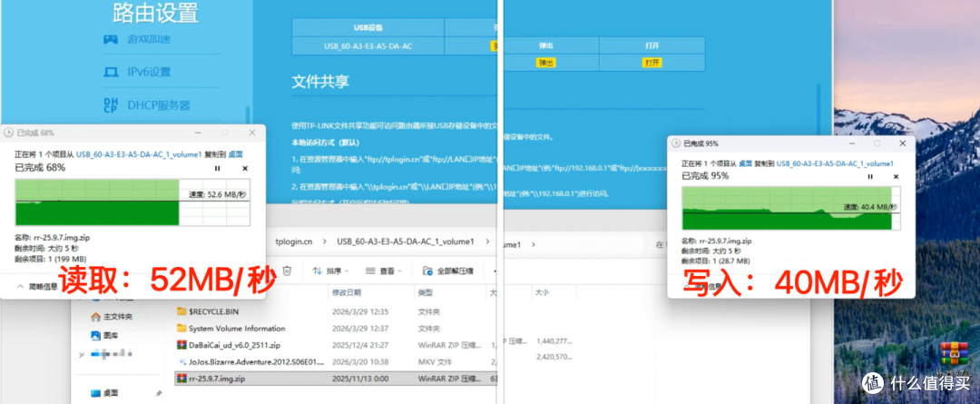Click 剩余项目: 1 (28.7 MB) text

[715, 261]
